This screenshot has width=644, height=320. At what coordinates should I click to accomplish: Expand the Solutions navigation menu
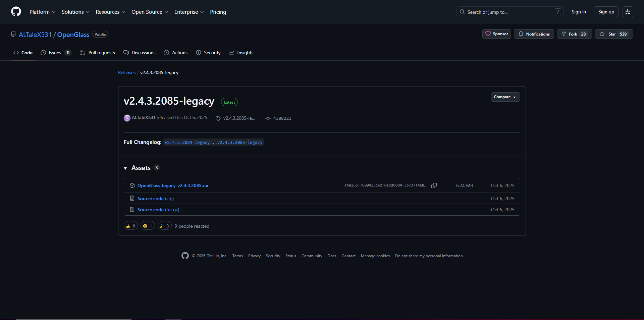pos(75,12)
